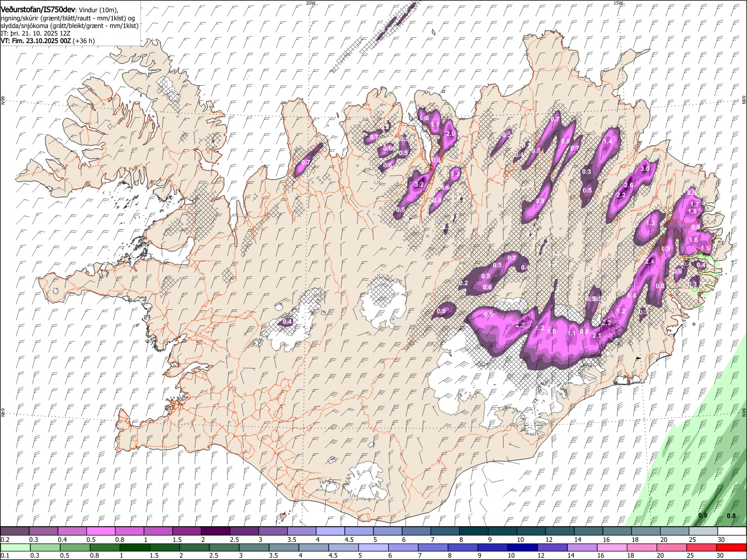Click the 3.2 snowfall value on the map

(x=418, y=185)
